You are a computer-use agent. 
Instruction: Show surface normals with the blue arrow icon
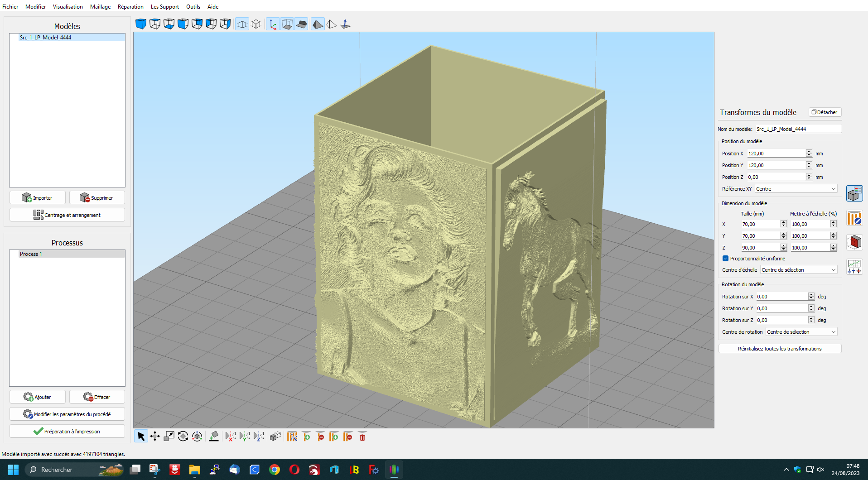(346, 24)
